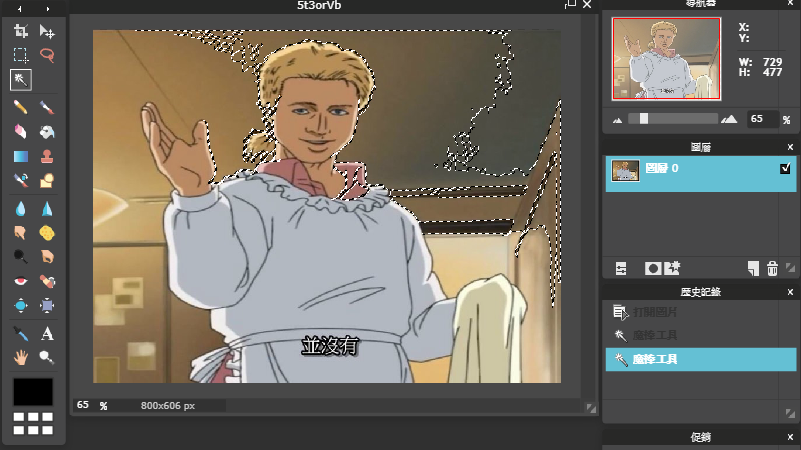Screen dimensions: 801x450
Task: Select the Type text tool
Action: [47, 334]
